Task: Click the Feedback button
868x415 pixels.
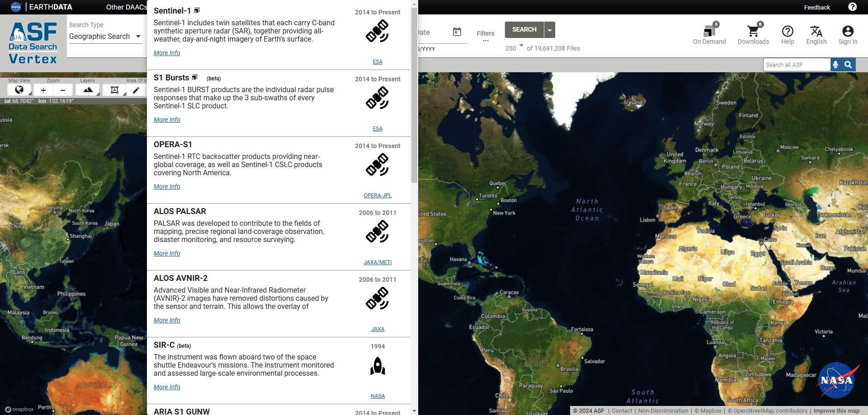Action: click(817, 7)
